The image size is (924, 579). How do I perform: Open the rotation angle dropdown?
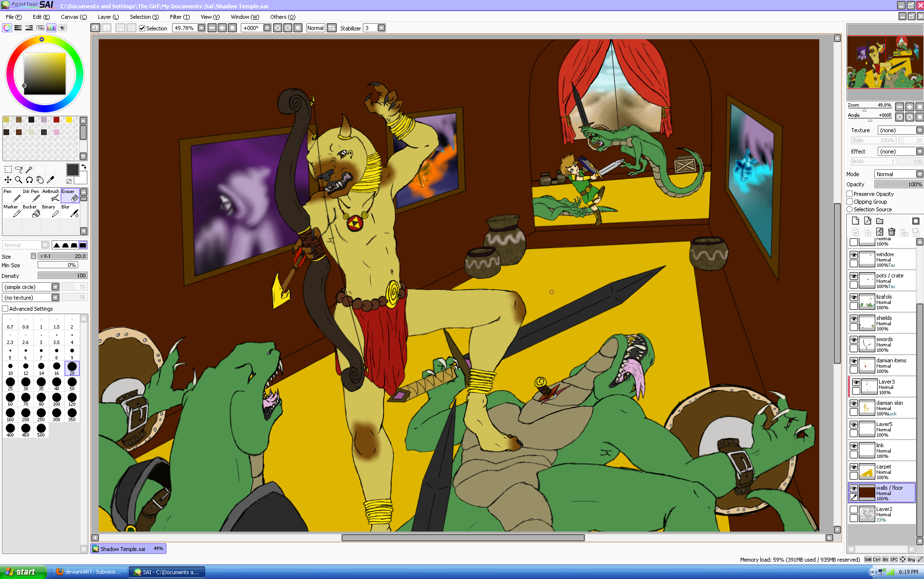267,28
